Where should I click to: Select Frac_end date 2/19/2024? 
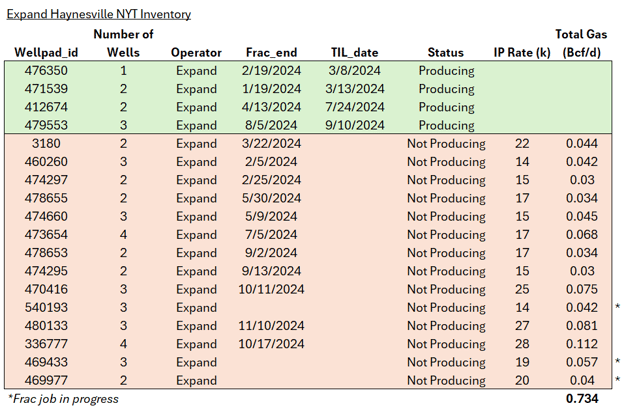(x=271, y=71)
